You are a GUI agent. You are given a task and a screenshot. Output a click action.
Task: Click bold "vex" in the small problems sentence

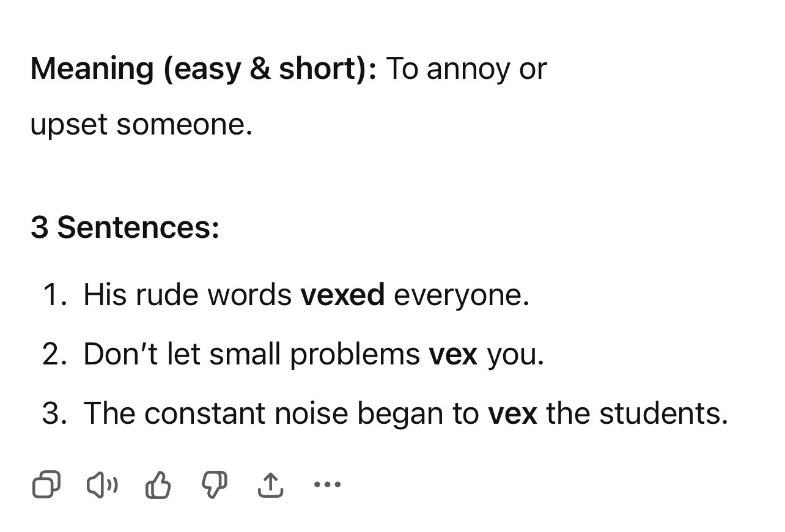click(x=453, y=354)
